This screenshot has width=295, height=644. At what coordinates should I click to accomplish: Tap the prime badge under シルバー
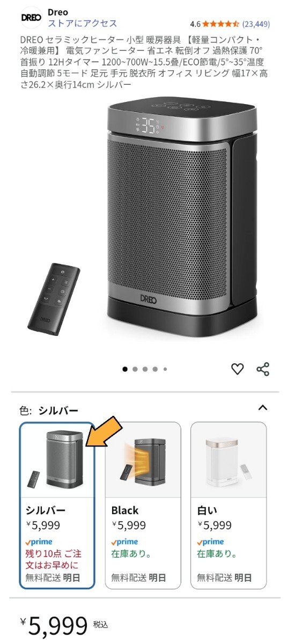coord(39,542)
